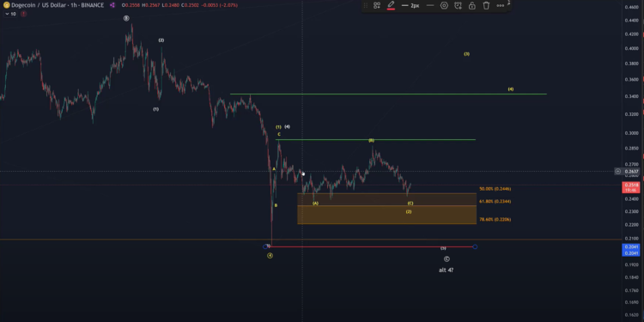Click the yellow (C) wave label near Fibonacci zone

click(410, 204)
